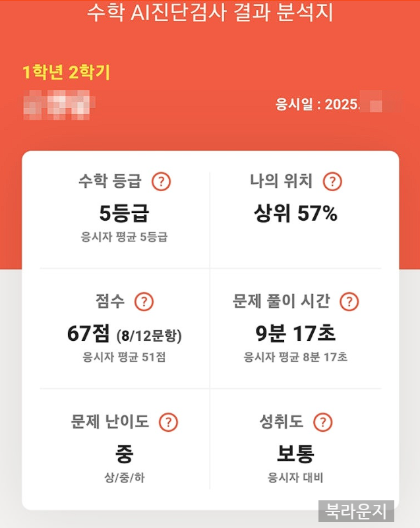Open the 나의 위치 question mark tooltip
Image resolution: width=420 pixels, height=528 pixels.
(x=333, y=181)
